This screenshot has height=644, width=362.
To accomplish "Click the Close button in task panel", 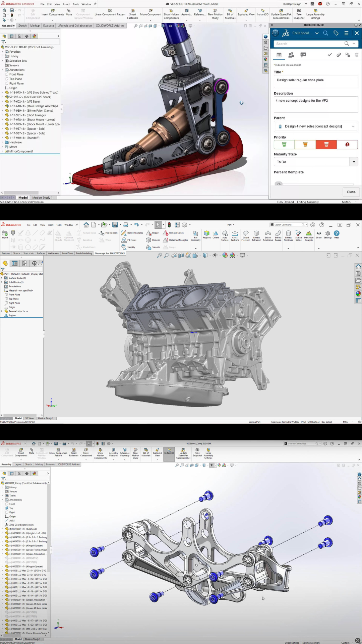I will [x=351, y=192].
